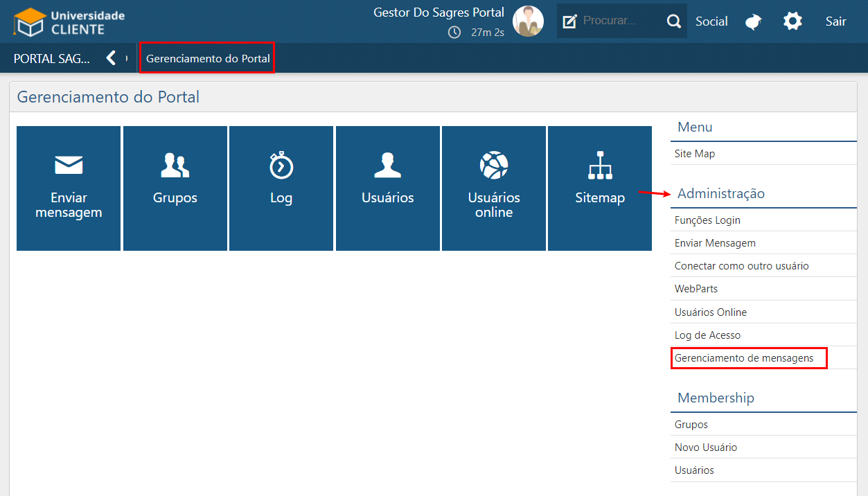Click the user avatar picture
The image size is (868, 496).
(x=528, y=21)
